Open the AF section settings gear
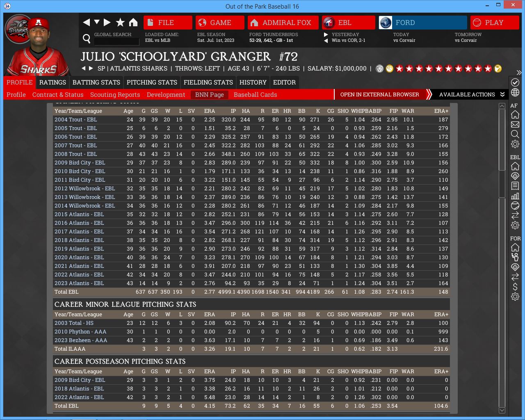 click(515, 144)
